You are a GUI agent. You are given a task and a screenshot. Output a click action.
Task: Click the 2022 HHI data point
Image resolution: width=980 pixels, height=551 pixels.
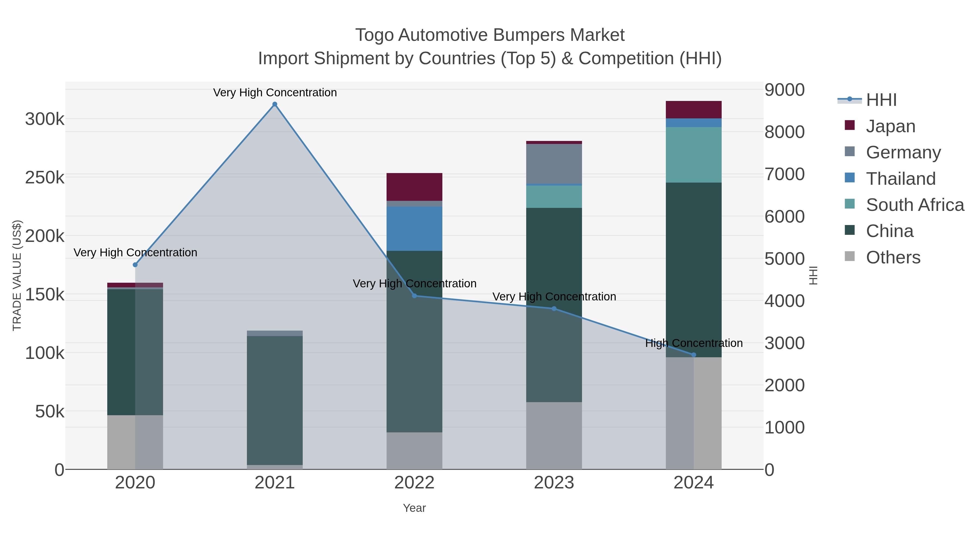point(414,296)
